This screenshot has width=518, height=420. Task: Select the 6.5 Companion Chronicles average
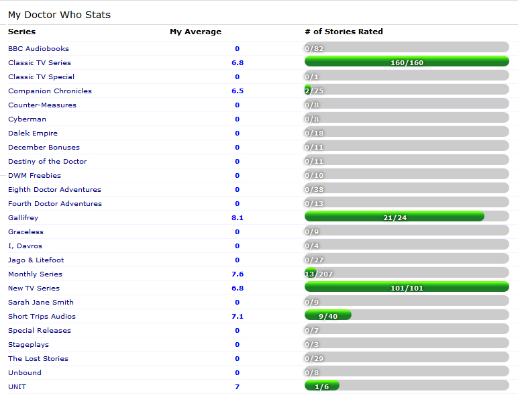pos(238,91)
